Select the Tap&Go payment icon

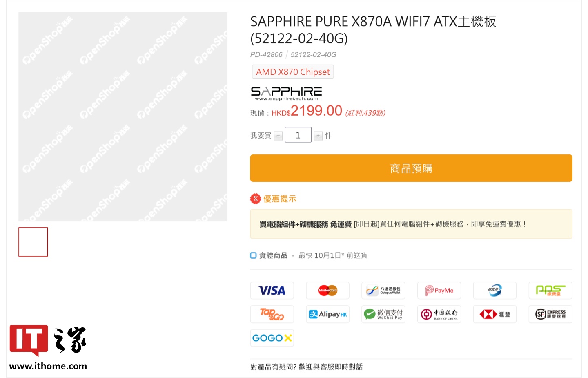point(272,314)
